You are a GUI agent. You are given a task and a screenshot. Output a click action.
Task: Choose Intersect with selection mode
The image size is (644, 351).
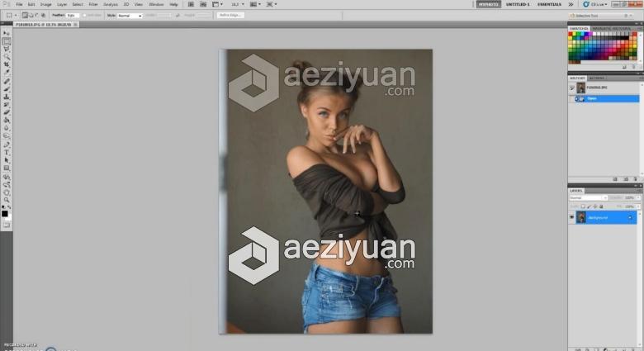[x=43, y=15]
